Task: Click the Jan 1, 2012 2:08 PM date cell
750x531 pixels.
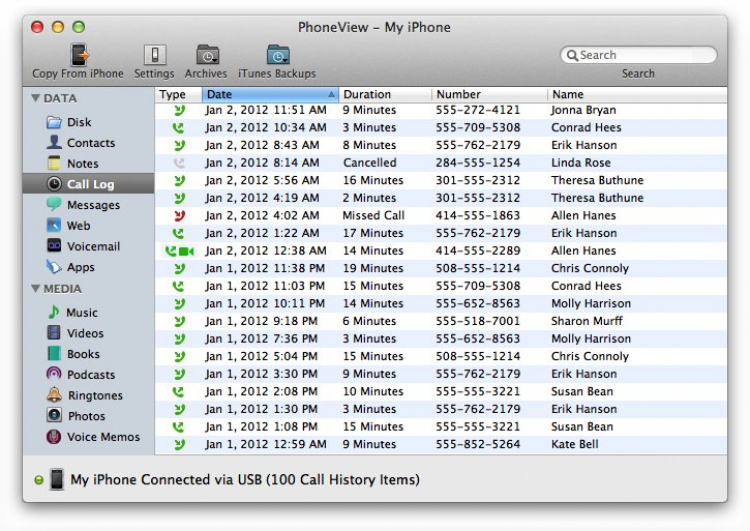Action: [x=262, y=392]
